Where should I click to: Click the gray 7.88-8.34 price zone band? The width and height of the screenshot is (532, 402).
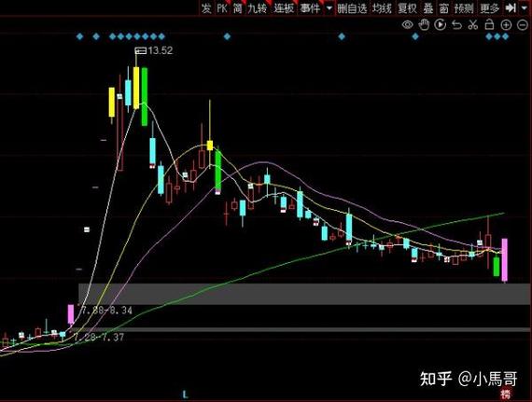304,294
